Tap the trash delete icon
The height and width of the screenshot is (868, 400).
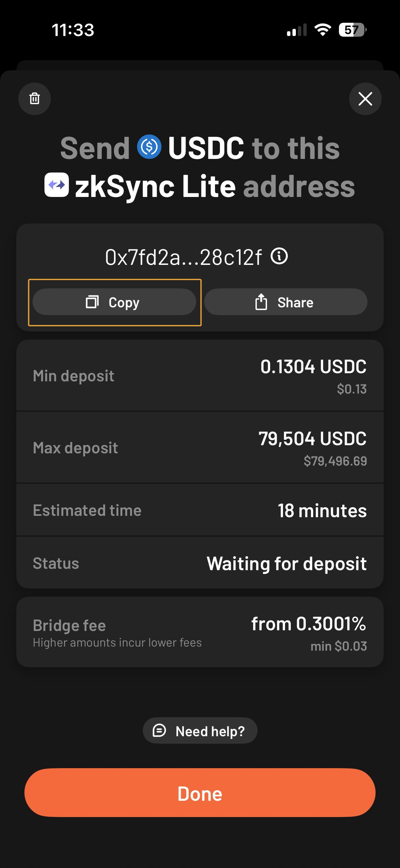(35, 99)
